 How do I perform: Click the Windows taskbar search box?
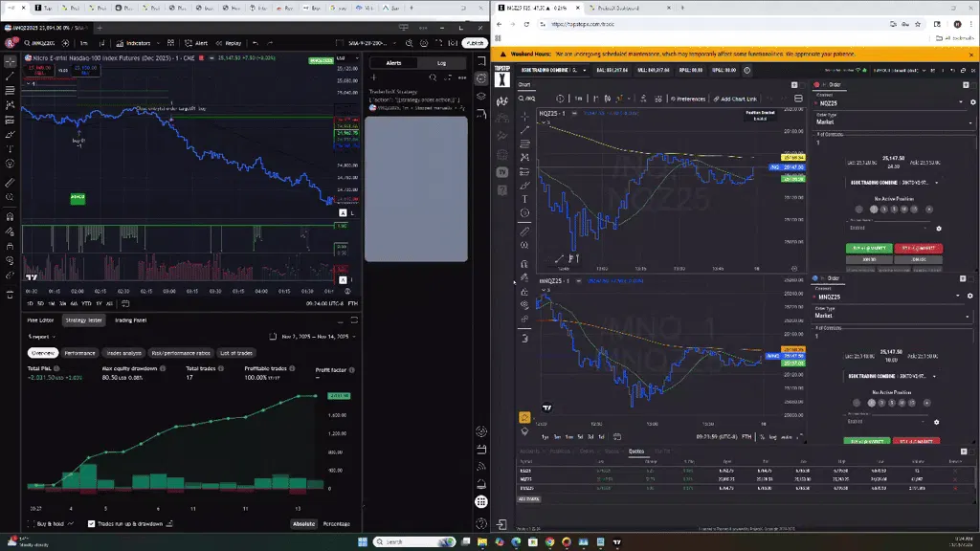pyautogui.click(x=413, y=541)
